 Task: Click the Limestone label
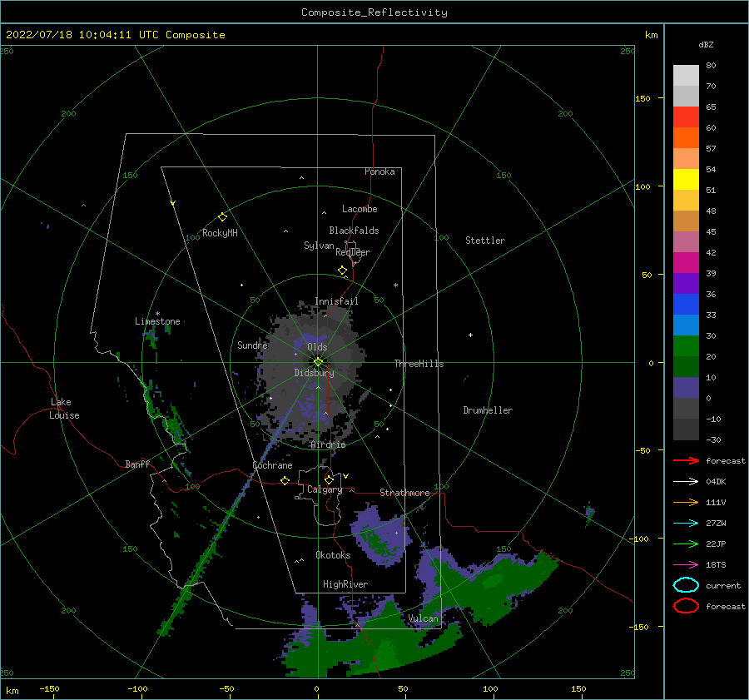pyautogui.click(x=157, y=321)
